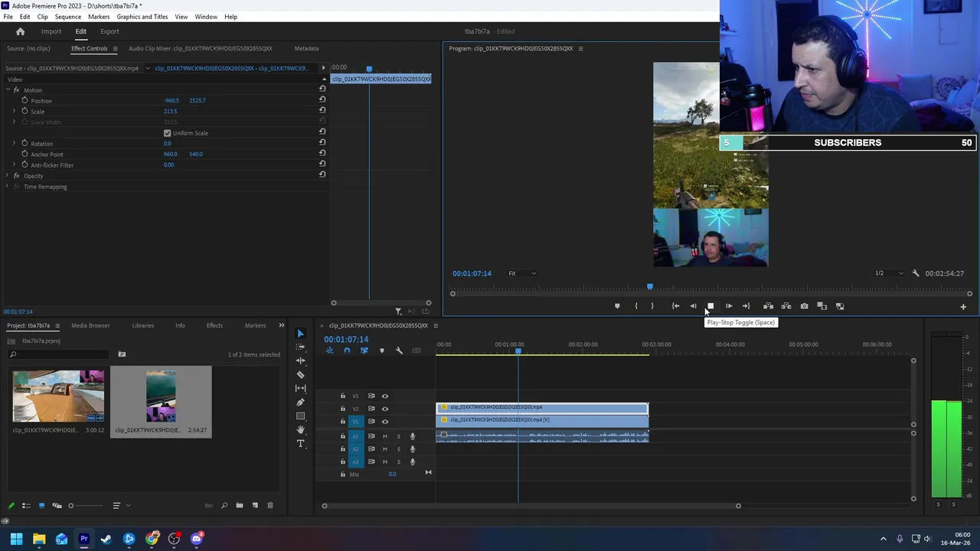Toggle V3 track output eye

385,396
